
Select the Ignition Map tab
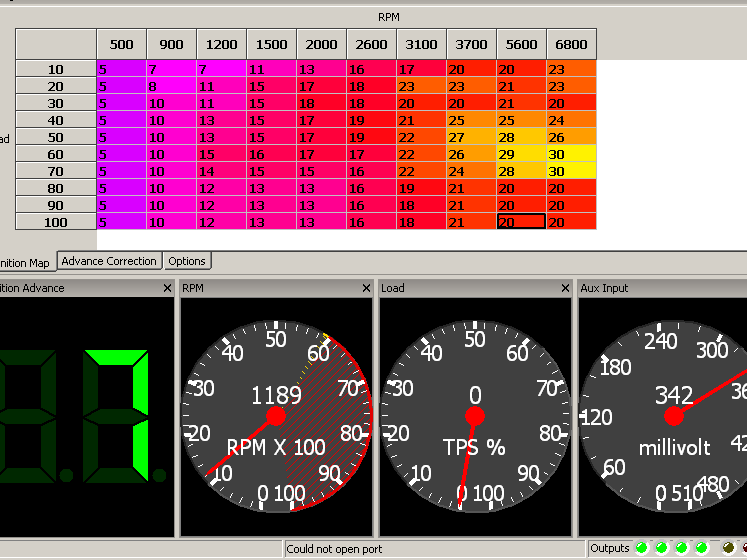[x=25, y=263]
